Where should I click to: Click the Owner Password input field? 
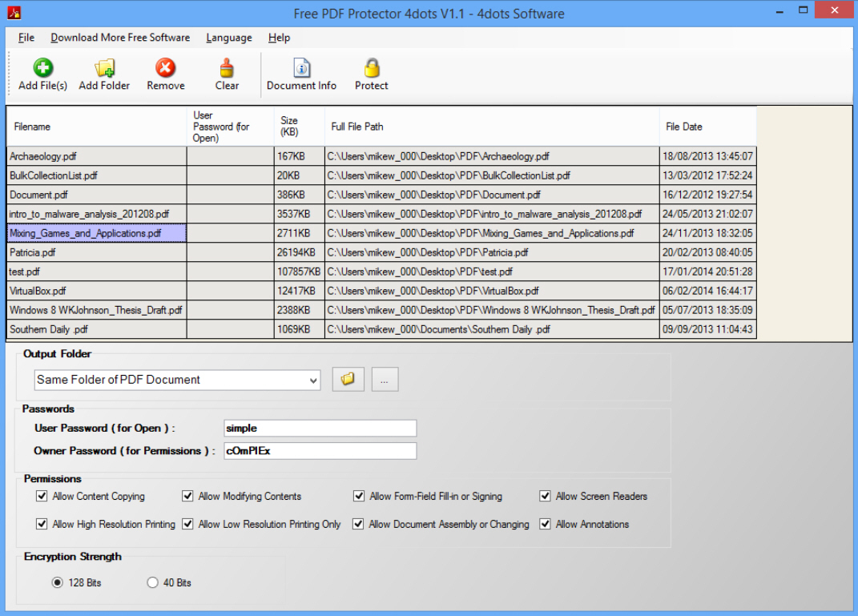(x=320, y=451)
